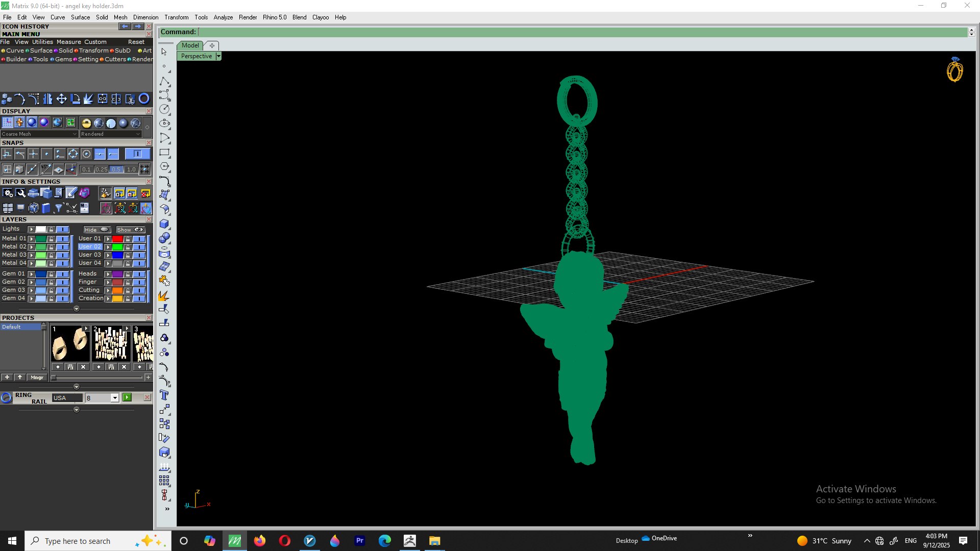Open the rectangular array tool
This screenshot has width=980, height=551.
(164, 481)
